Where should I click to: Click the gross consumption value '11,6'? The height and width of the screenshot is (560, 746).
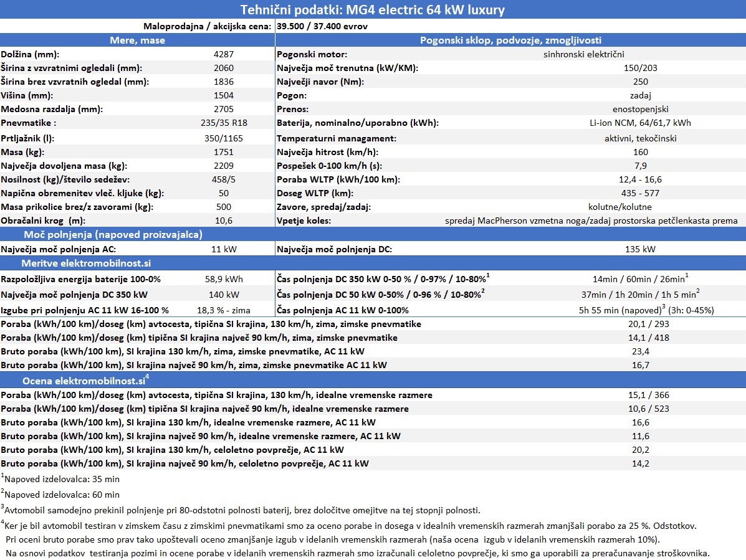(x=641, y=437)
